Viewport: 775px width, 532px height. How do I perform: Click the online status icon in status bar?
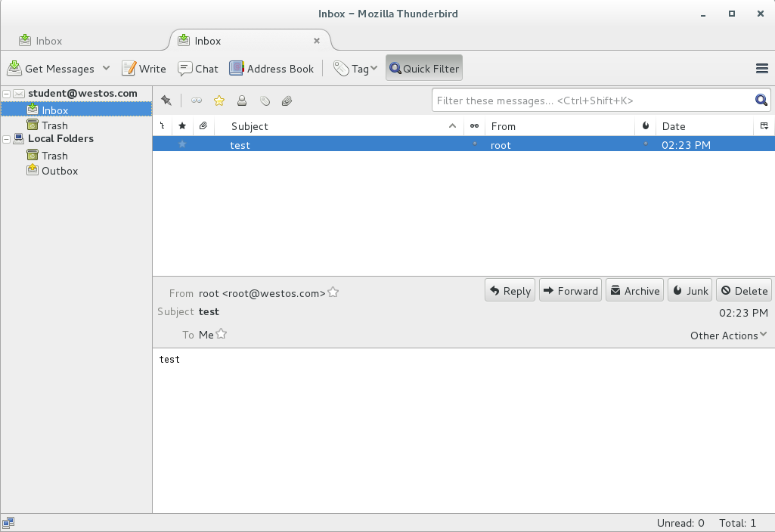(8, 523)
